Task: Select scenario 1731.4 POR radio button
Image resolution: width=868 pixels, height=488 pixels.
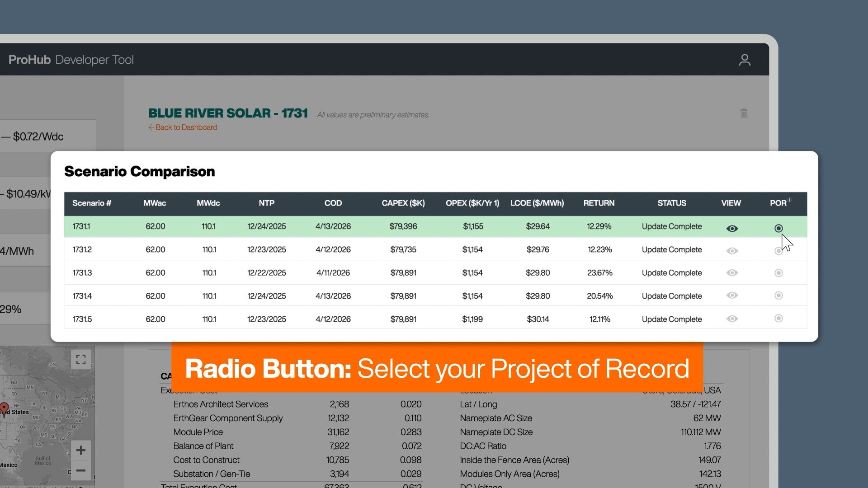Action: pyautogui.click(x=778, y=296)
